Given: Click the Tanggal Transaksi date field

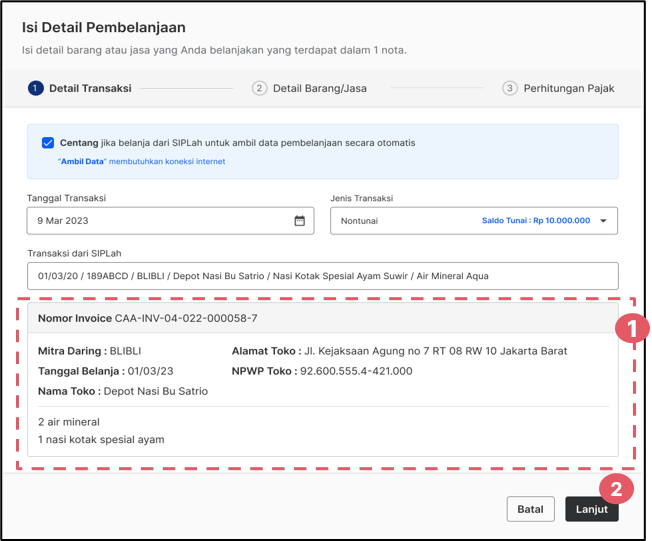Looking at the screenshot, I should tap(170, 221).
